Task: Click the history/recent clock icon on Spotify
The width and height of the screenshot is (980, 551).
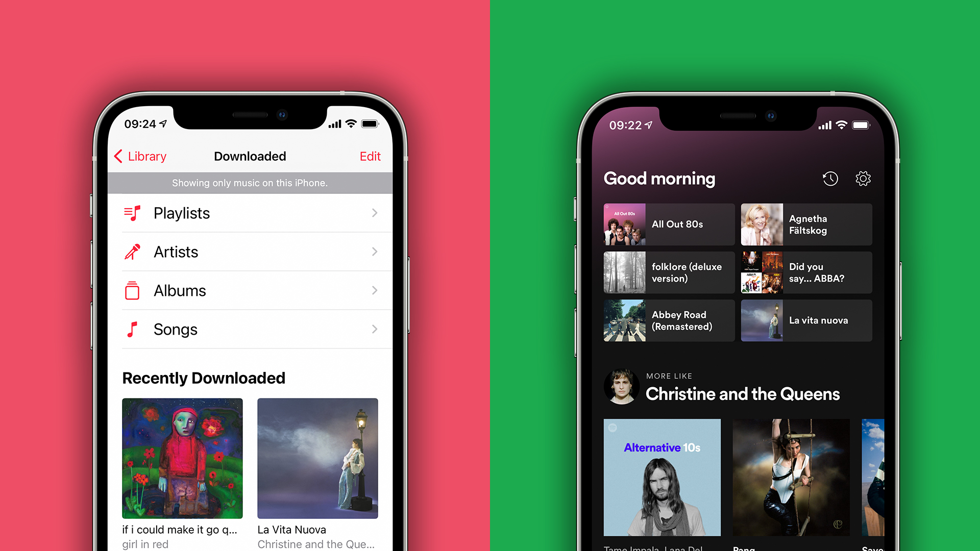Action: coord(829,178)
